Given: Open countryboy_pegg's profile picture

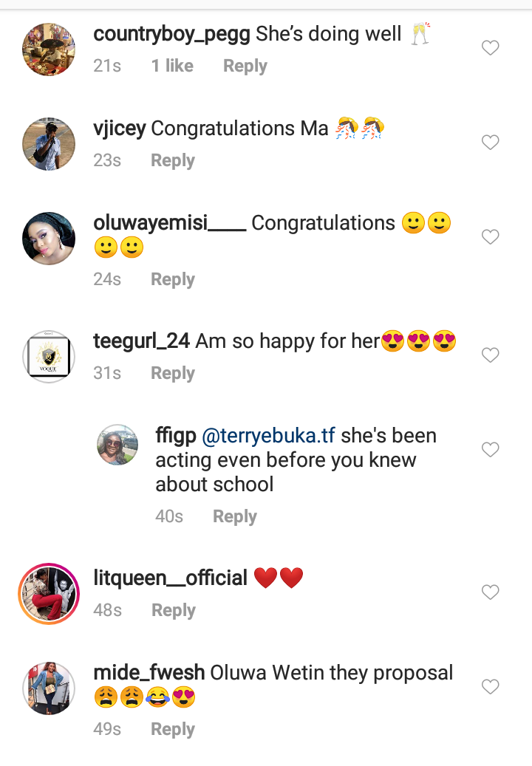Looking at the screenshot, I should [49, 49].
